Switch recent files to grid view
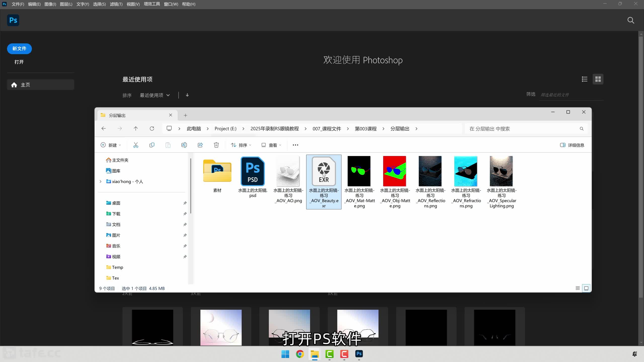This screenshot has width=644, height=362. click(x=598, y=79)
